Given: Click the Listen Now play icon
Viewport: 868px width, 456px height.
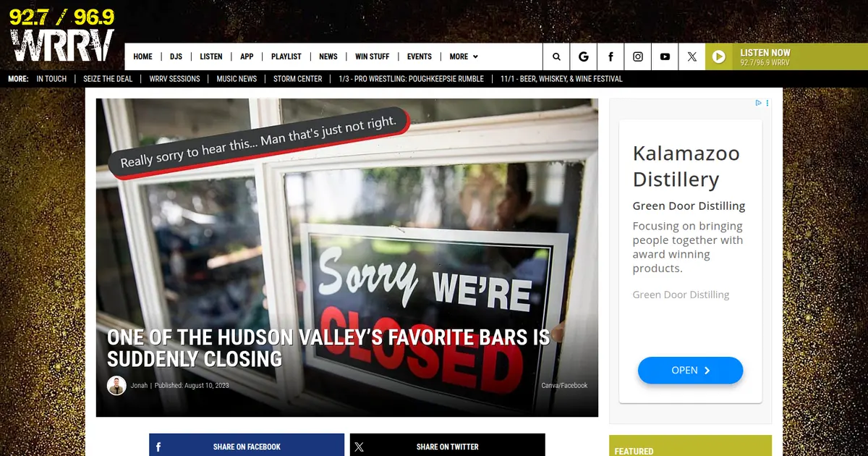Looking at the screenshot, I should [x=719, y=56].
